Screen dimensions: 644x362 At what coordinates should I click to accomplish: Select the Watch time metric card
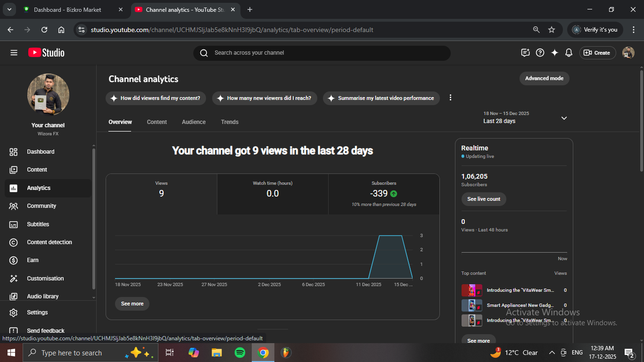(272, 194)
